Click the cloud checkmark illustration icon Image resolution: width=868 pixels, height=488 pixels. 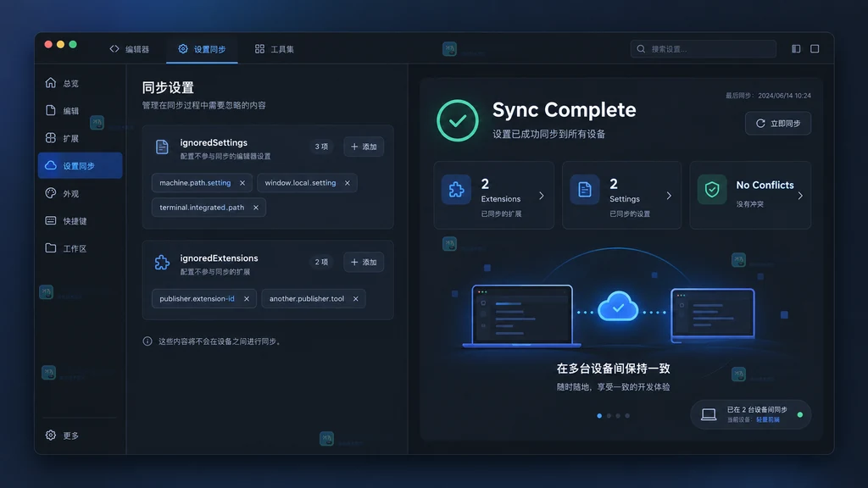(618, 307)
